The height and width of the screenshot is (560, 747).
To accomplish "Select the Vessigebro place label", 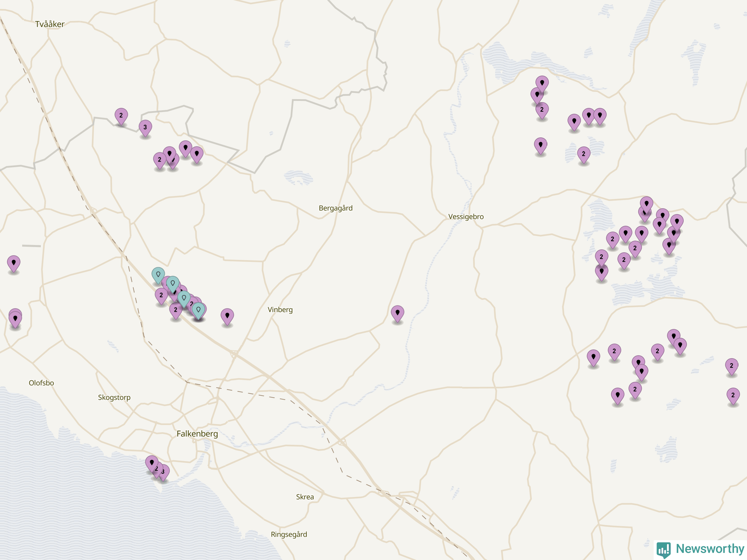I will point(466,217).
